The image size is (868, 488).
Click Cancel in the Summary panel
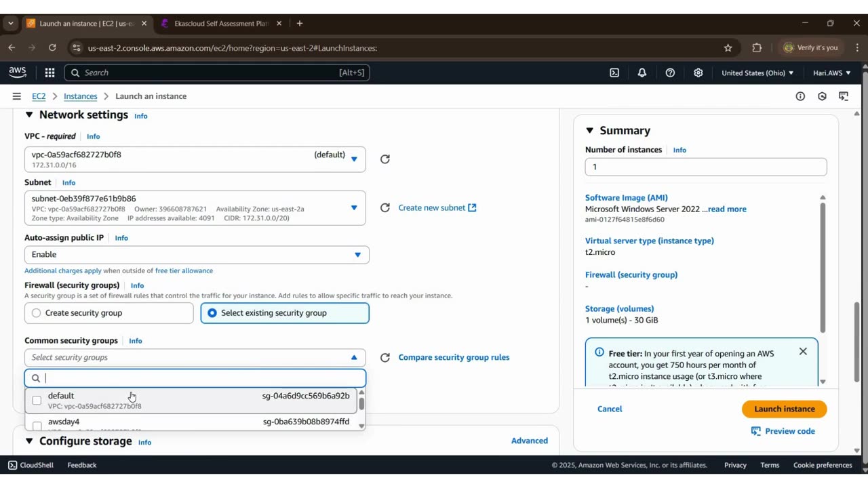(610, 409)
